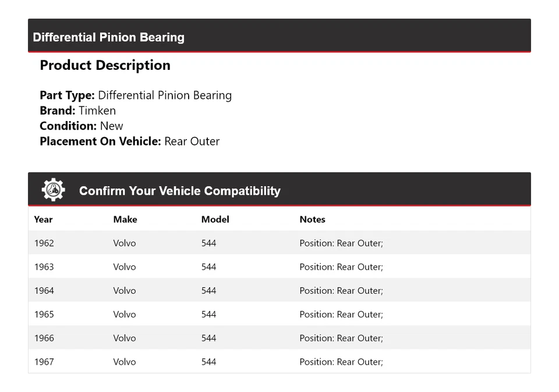The image size is (559, 392).
Task: Select the Year column header
Action: point(43,219)
